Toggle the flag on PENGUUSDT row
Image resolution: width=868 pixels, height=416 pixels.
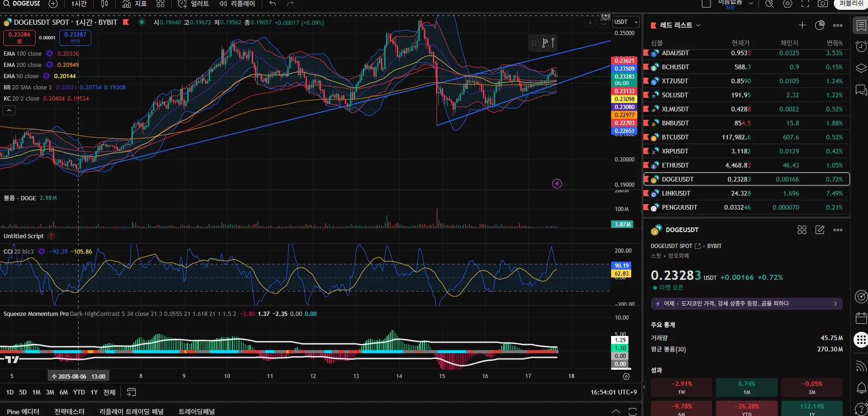[647, 207]
